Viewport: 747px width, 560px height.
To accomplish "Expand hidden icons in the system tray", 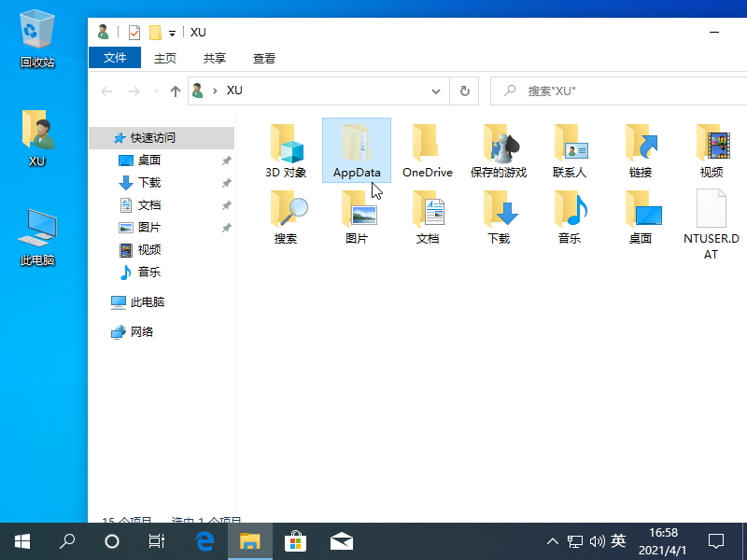I will point(553,540).
